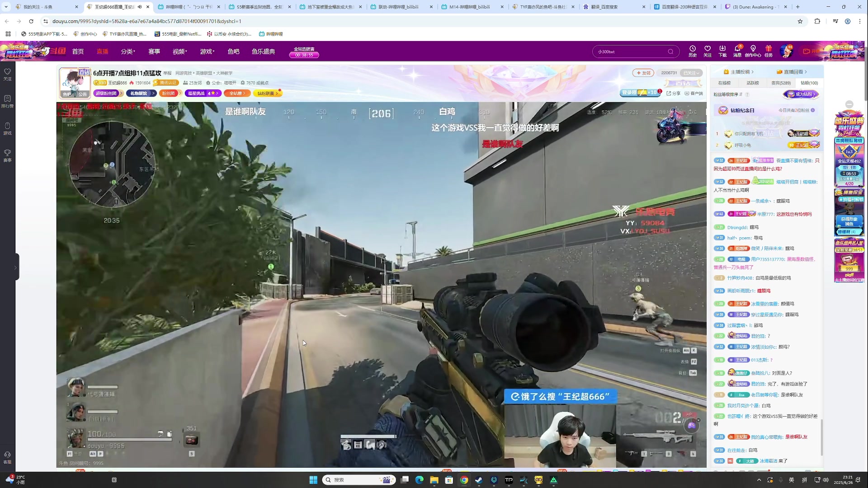This screenshot has width=868, height=488.
Task: Collapse the floating side widgets with minus button
Action: pyautogui.click(x=849, y=104)
